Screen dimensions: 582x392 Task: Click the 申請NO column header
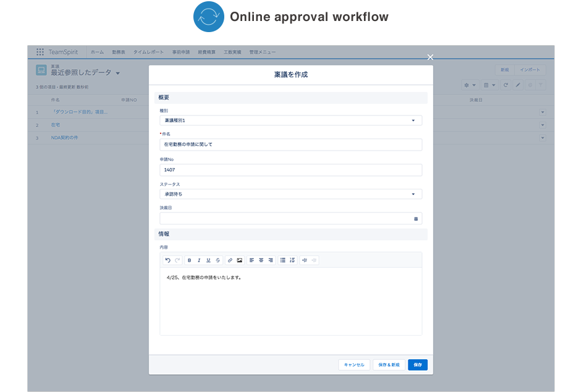(129, 100)
